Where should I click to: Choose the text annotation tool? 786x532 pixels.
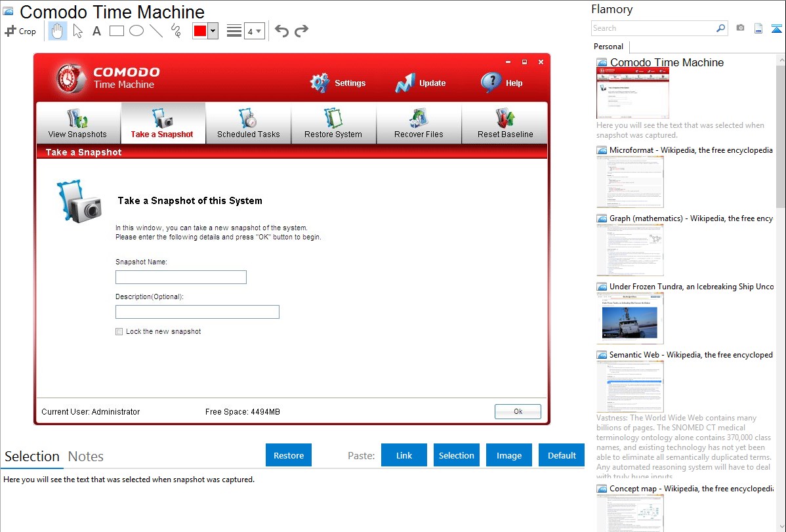(x=96, y=31)
